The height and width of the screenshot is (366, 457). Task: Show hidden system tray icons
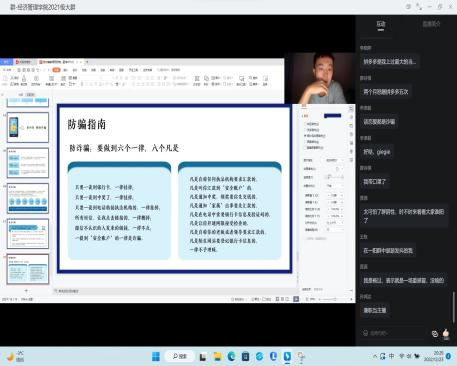(x=375, y=356)
